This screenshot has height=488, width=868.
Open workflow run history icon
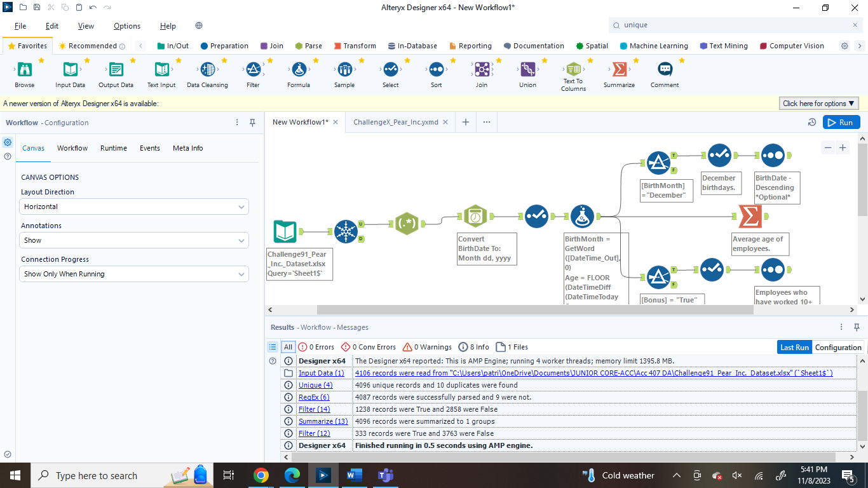(x=811, y=122)
